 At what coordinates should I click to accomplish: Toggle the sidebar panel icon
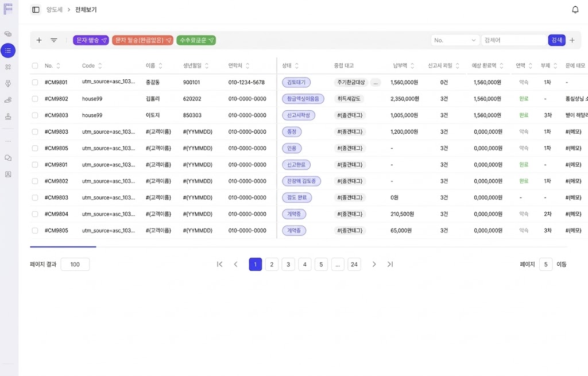pos(36,10)
